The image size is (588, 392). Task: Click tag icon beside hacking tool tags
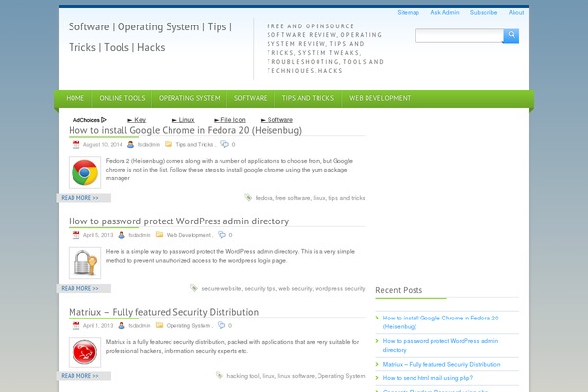point(220,376)
